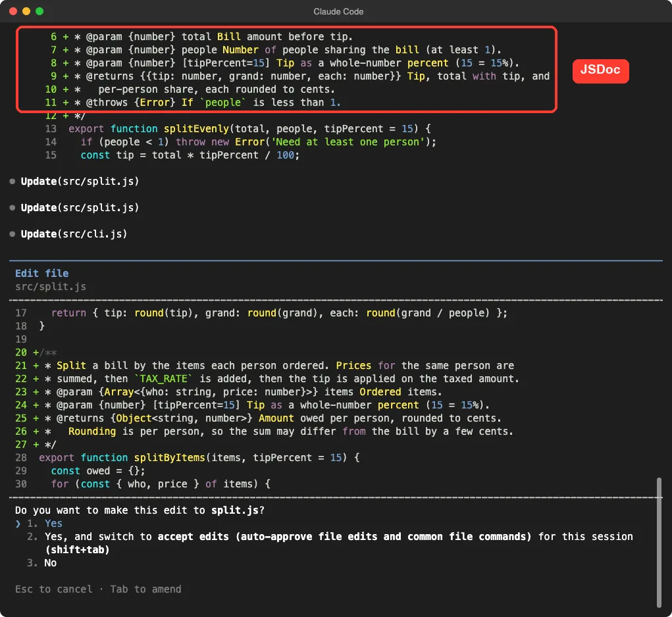
Task: Click the src/split.js path under Edit file
Action: (51, 286)
